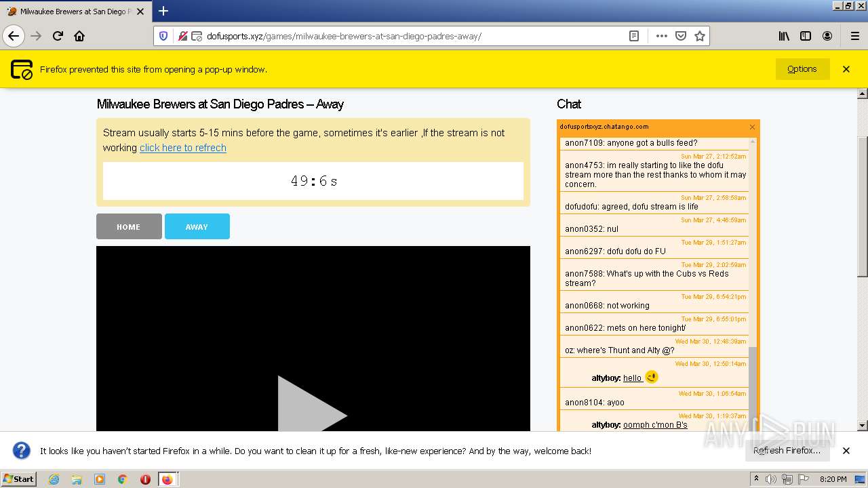Open volume control in system tray
Image resolution: width=868 pixels, height=488 pixels.
[771, 479]
